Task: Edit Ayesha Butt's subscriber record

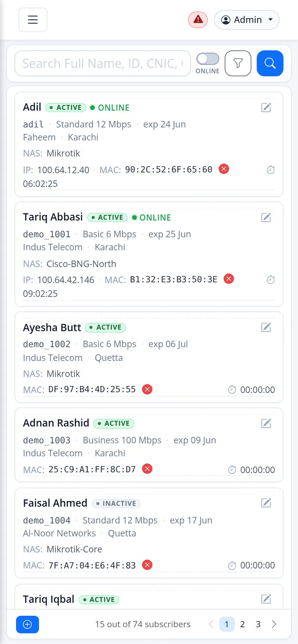Action: [x=266, y=327]
